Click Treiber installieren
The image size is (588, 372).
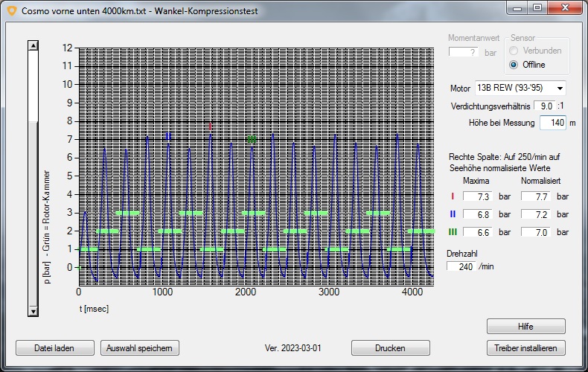(x=525, y=348)
